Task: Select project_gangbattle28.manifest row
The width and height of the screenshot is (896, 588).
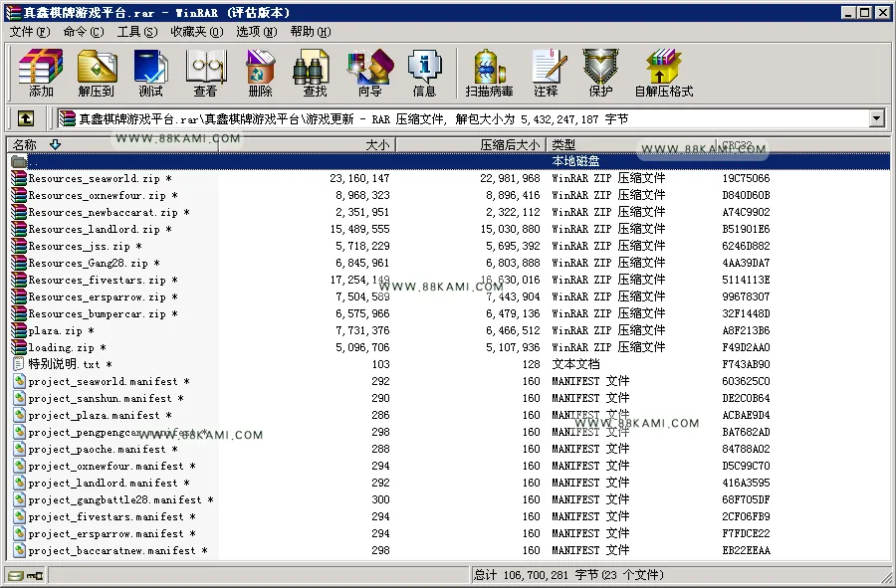Action: 449,499
